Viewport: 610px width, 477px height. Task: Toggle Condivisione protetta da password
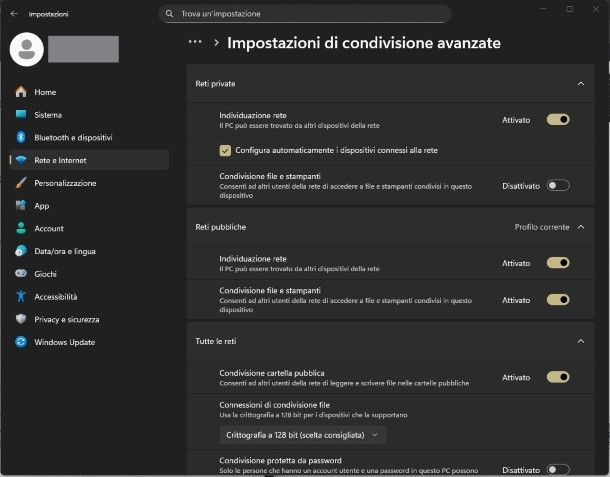(558, 469)
